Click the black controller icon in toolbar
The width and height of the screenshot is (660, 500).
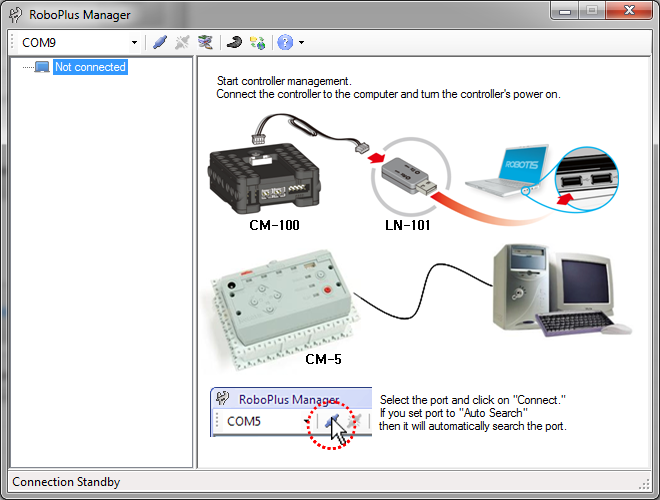point(234,43)
